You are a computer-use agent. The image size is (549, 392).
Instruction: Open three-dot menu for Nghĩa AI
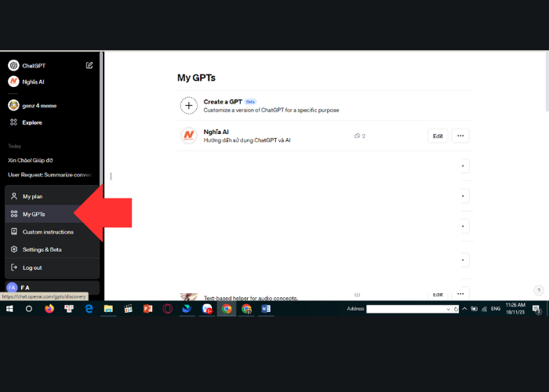tap(460, 136)
